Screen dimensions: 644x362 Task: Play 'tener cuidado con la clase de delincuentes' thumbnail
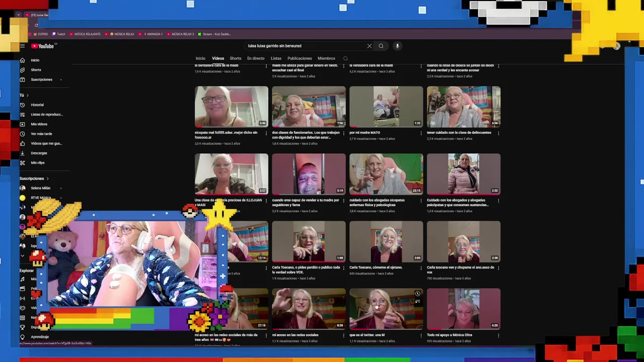point(464,107)
